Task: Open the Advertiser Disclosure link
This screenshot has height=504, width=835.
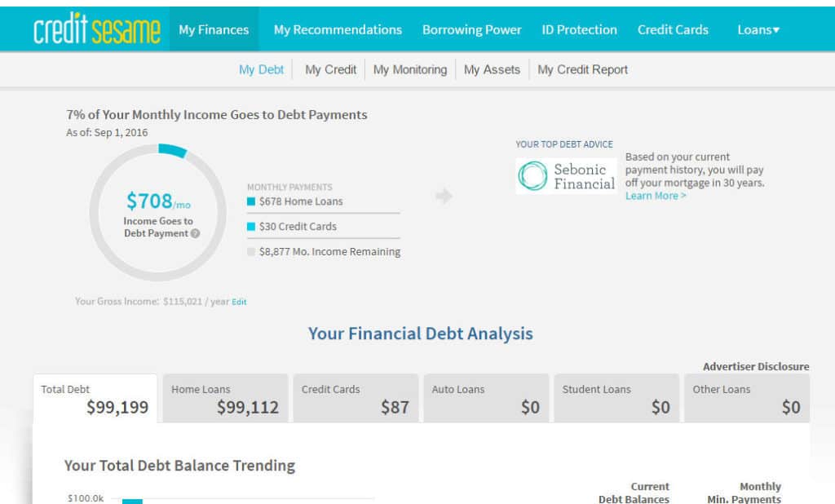Action: click(756, 366)
